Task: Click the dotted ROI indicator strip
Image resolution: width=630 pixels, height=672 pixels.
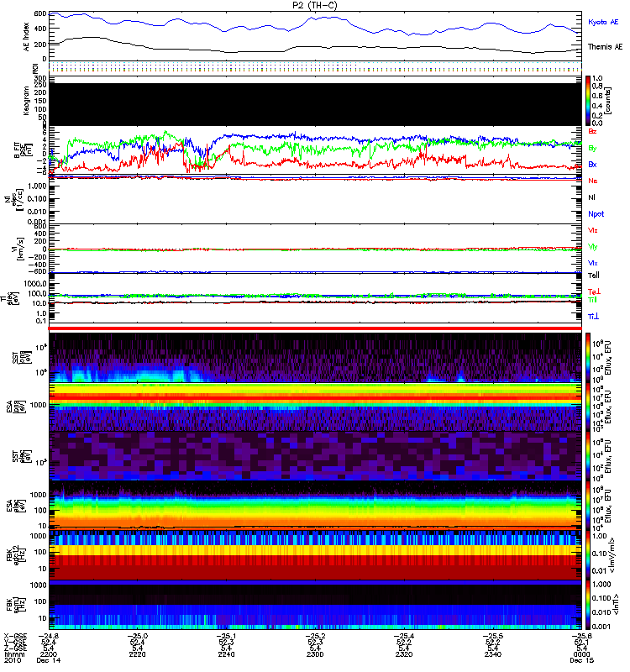Action: (315, 67)
